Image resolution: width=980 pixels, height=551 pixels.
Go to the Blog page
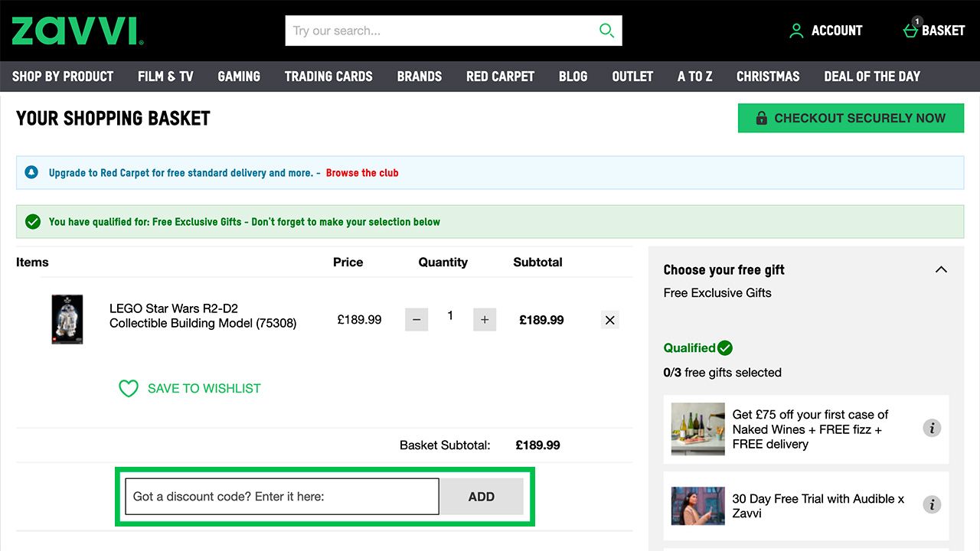[573, 77]
